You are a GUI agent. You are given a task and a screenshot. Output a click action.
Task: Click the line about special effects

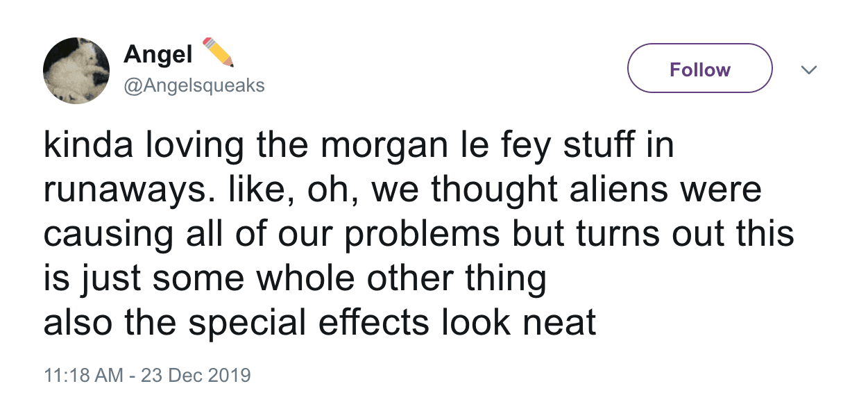click(319, 321)
